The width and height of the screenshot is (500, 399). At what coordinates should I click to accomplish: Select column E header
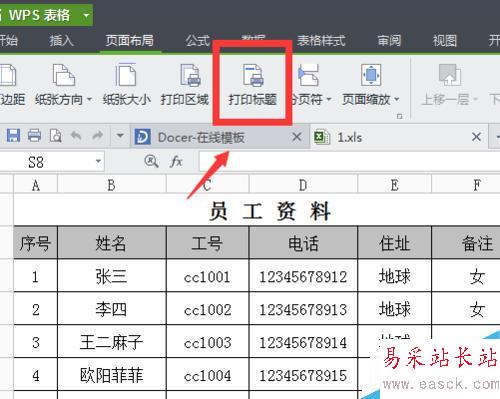(394, 185)
